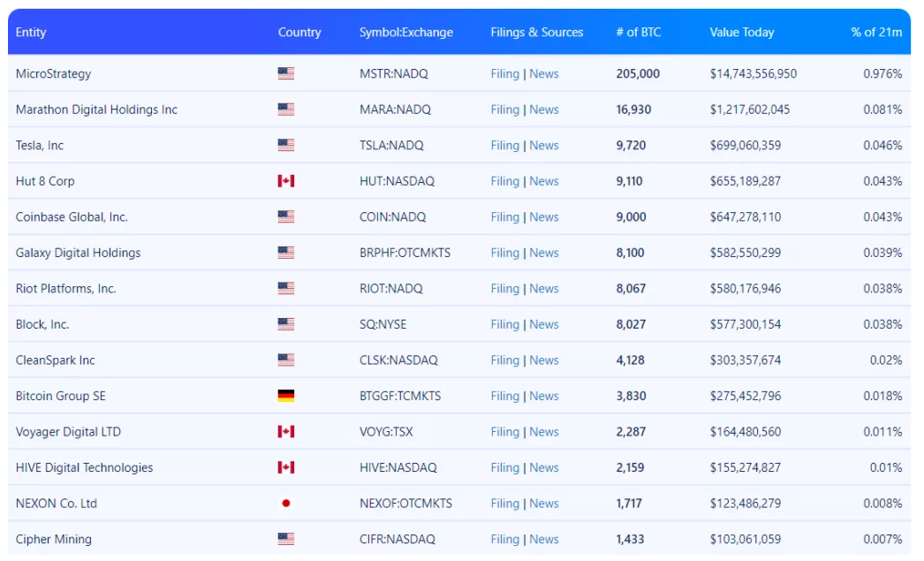Select the MSTR:NADQ symbol text
Viewport: 924px width, 561px height.
coord(393,74)
